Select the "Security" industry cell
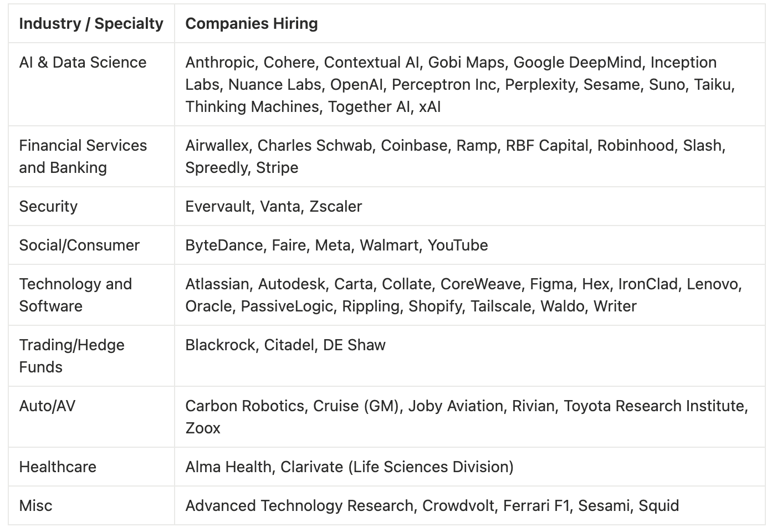Viewport: 777px width, 532px height. pyautogui.click(x=48, y=207)
